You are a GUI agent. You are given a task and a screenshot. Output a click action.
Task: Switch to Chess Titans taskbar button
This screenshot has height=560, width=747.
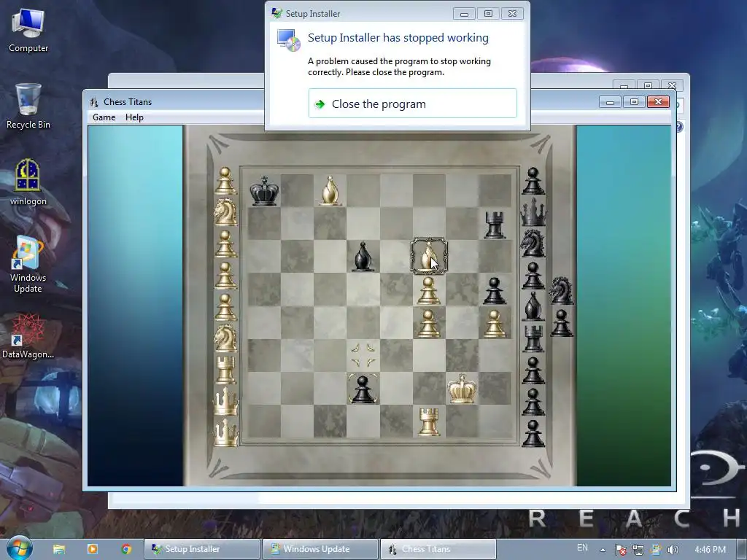[438, 549]
